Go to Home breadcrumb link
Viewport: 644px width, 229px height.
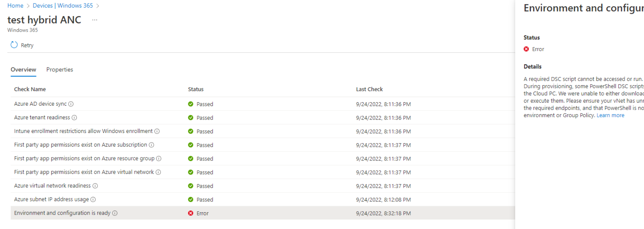tap(15, 5)
